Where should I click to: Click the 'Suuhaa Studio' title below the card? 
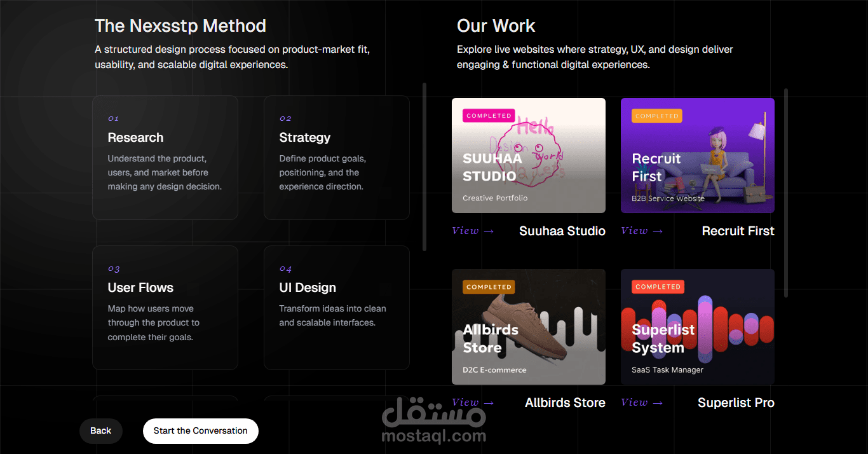coord(562,231)
